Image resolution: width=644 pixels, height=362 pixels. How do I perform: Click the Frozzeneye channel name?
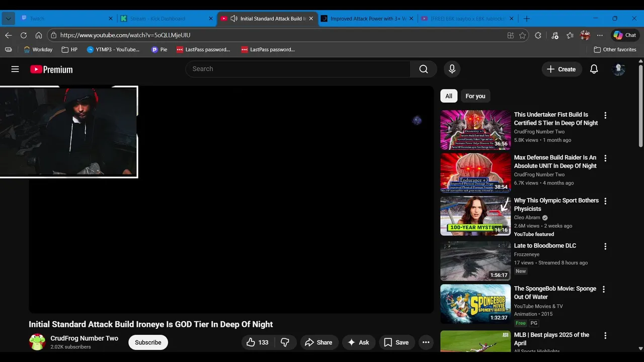[x=526, y=254]
